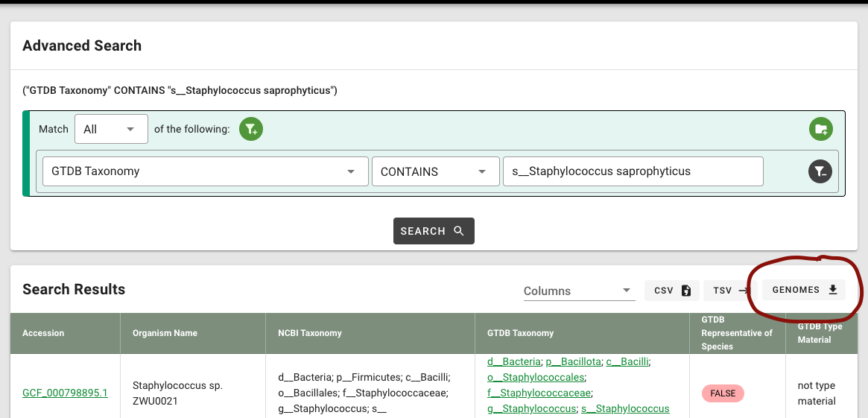Open the o__Staphylococcales taxonomy link
This screenshot has height=418, width=868.
pos(536,377)
